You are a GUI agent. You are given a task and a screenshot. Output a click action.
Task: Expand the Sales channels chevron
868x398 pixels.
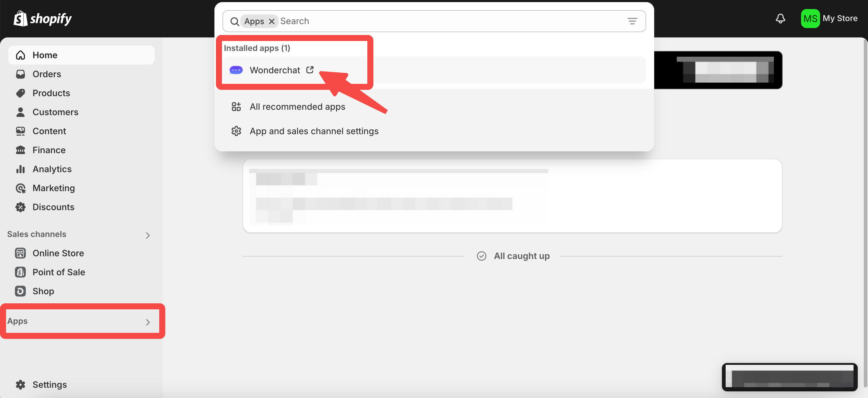(x=147, y=235)
